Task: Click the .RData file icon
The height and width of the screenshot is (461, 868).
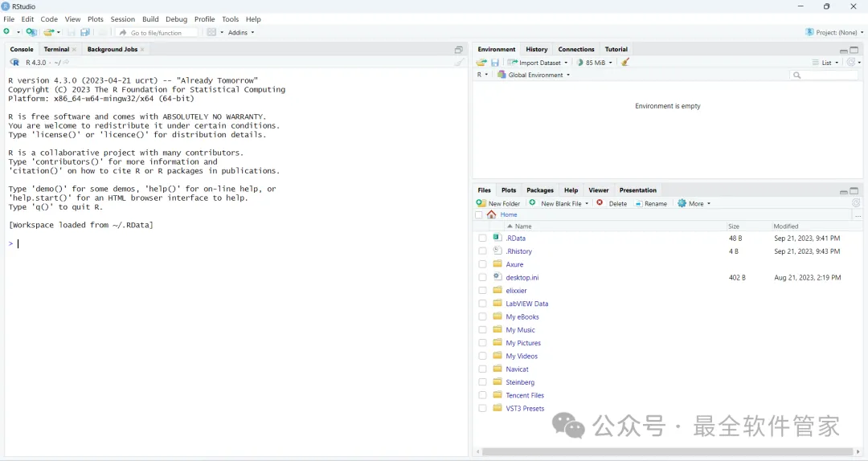Action: pyautogui.click(x=497, y=238)
